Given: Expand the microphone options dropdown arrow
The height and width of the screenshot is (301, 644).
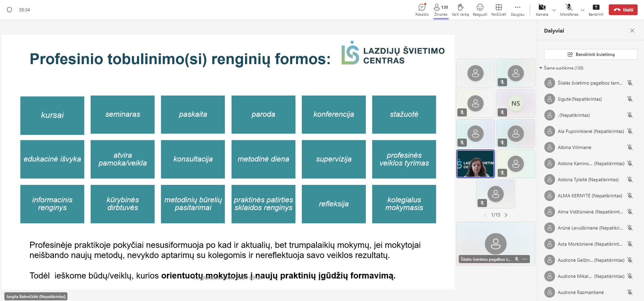Looking at the screenshot, I should click(583, 10).
